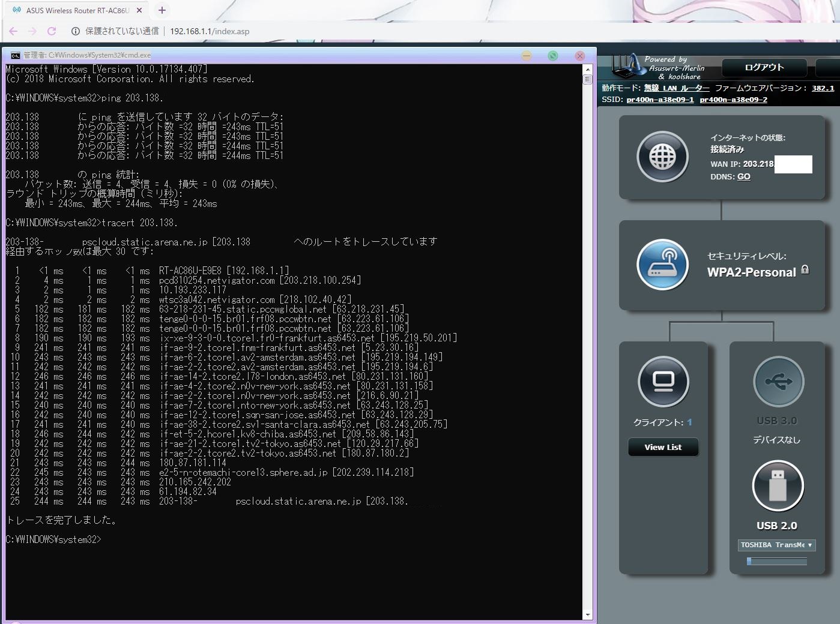This screenshot has height=624, width=840.
Task: Click the cmd window title bar icon
Action: pyautogui.click(x=15, y=55)
